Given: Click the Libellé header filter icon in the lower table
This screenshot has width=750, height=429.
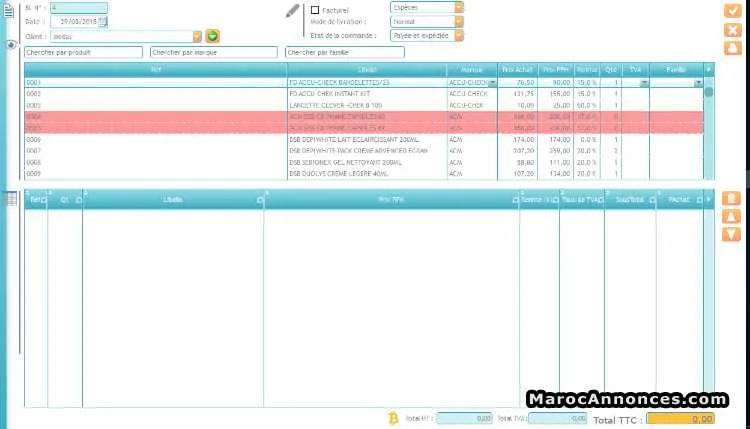Looking at the screenshot, I should (260, 200).
